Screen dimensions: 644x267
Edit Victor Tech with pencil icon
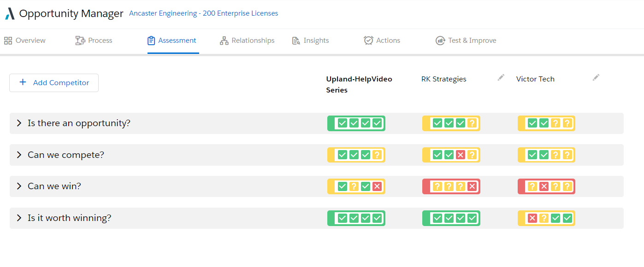coord(596,78)
